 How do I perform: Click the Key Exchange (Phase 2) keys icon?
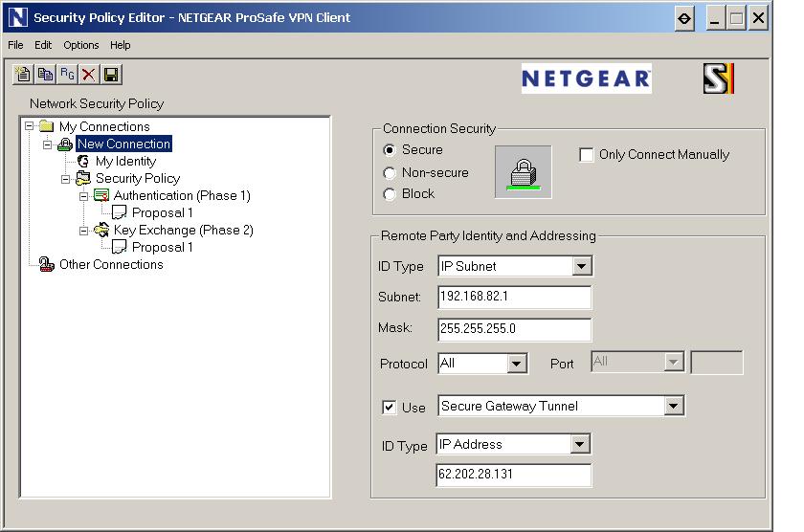coord(101,231)
